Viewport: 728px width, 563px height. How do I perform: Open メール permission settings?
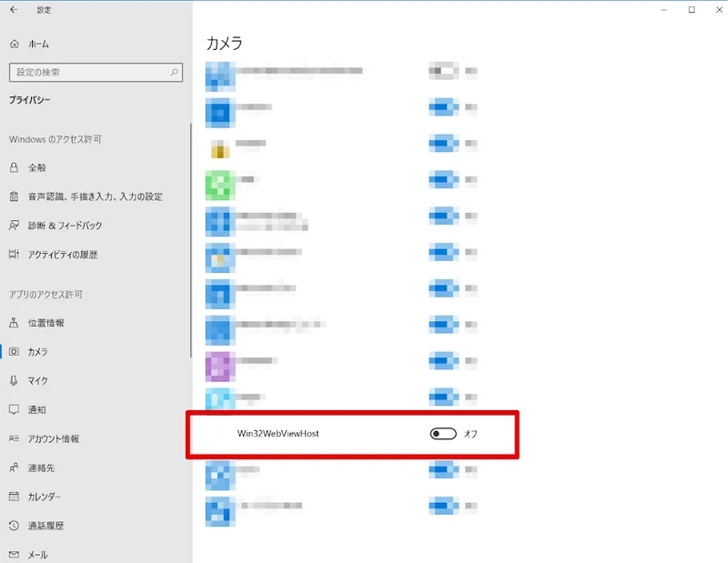[x=37, y=554]
